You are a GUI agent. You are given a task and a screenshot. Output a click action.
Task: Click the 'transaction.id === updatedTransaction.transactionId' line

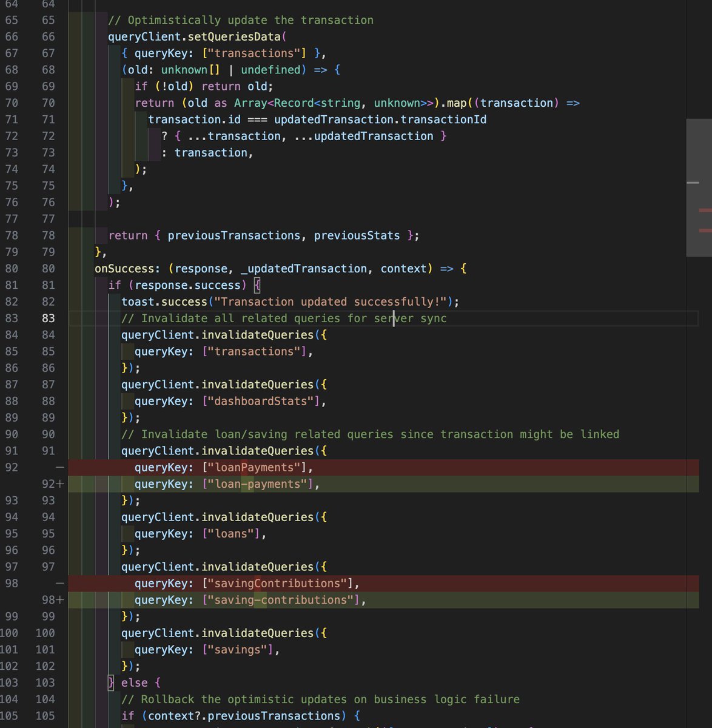[317, 119]
